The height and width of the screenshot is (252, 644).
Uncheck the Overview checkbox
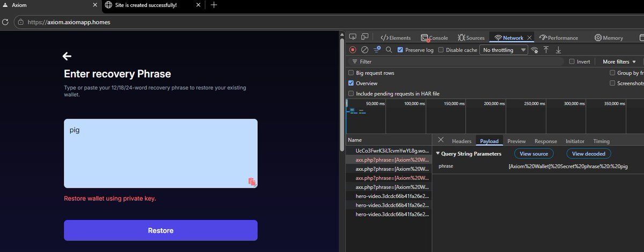click(351, 83)
